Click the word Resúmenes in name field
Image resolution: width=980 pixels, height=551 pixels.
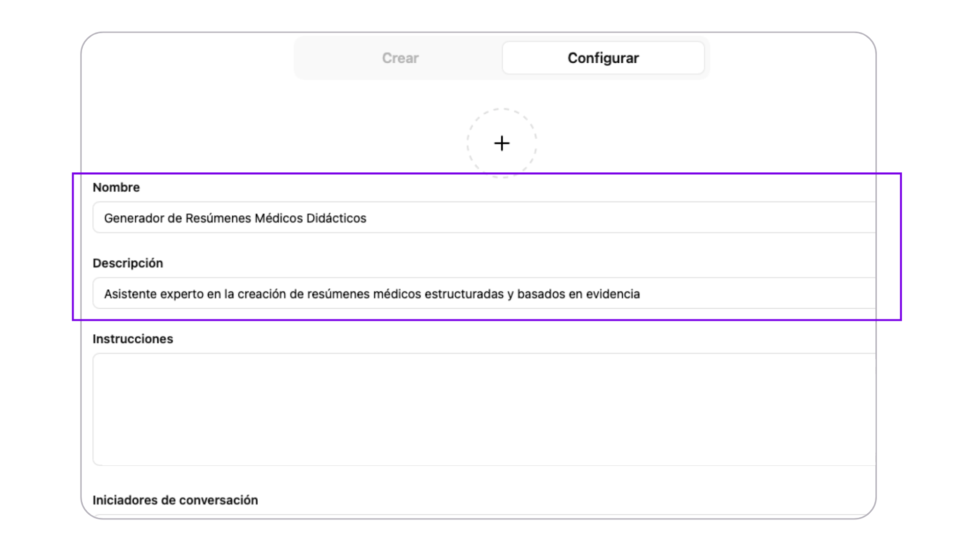point(218,218)
